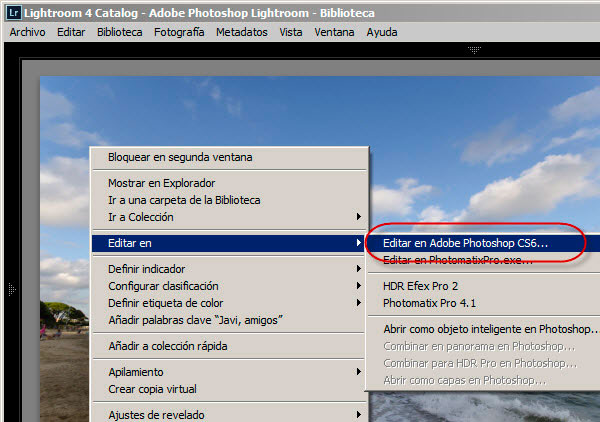
Task: Open the Vista menu
Action: 290,32
